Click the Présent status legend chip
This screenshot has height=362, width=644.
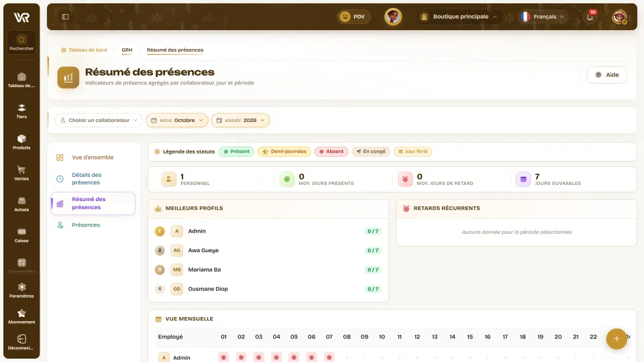coord(237,152)
